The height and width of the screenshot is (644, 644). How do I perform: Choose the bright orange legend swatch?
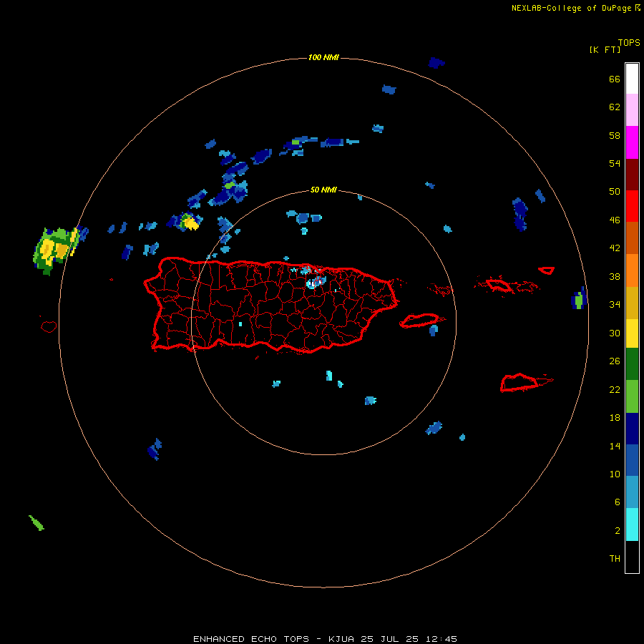click(x=632, y=270)
